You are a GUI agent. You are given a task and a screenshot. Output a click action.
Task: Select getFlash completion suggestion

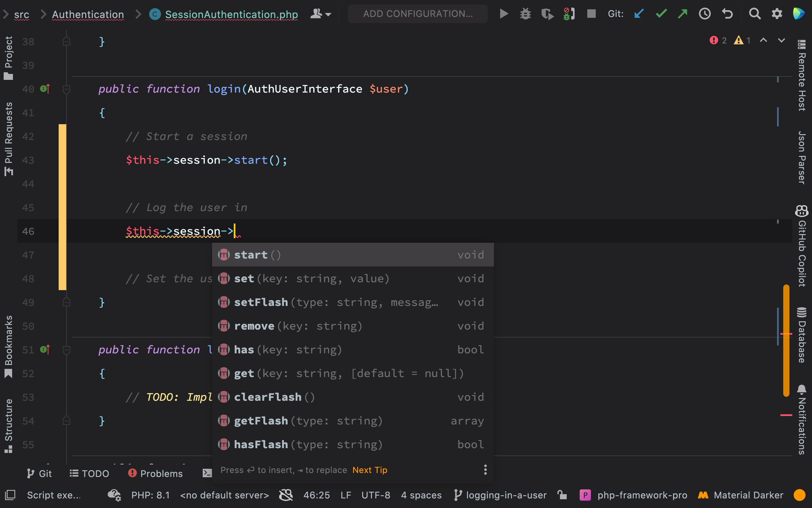click(x=353, y=421)
